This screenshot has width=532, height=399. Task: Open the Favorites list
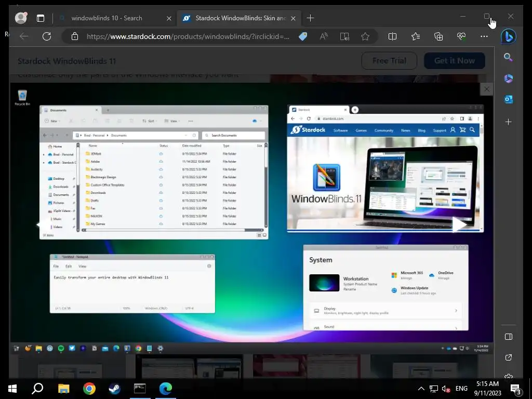pyautogui.click(x=416, y=36)
